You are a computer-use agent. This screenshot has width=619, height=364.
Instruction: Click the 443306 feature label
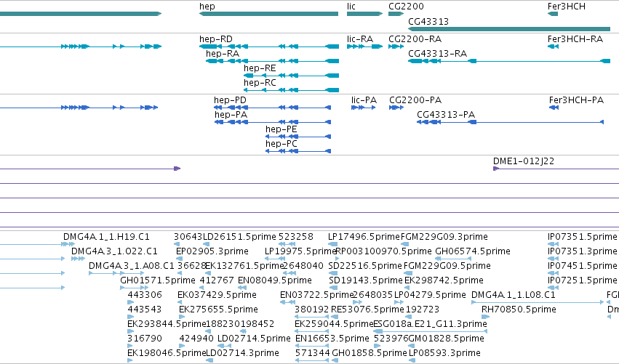(145, 295)
